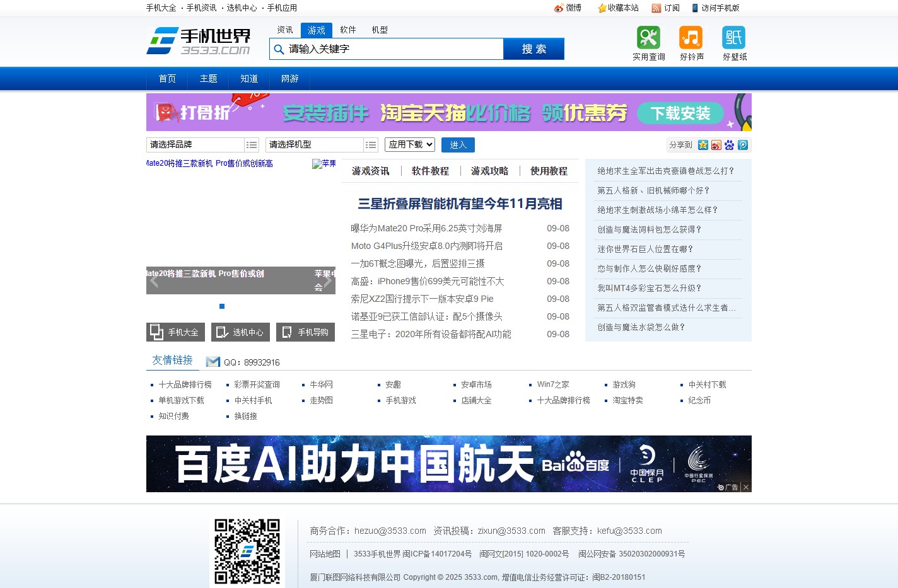This screenshot has height=588, width=898.
Task: Open 绝地求生刺激战场小绵羊怎么样?
Action: coord(658,210)
